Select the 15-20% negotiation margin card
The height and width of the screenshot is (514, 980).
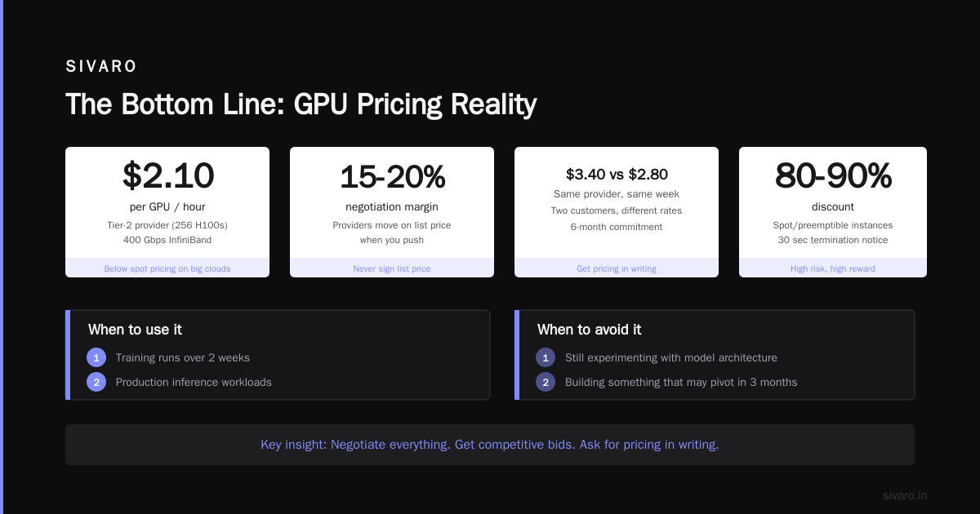pos(392,212)
